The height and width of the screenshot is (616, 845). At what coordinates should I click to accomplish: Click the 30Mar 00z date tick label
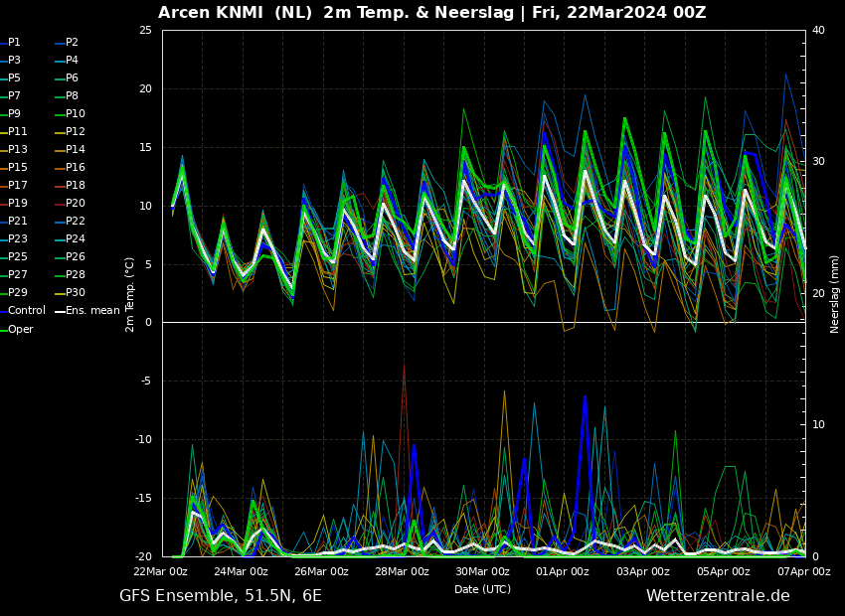[482, 572]
